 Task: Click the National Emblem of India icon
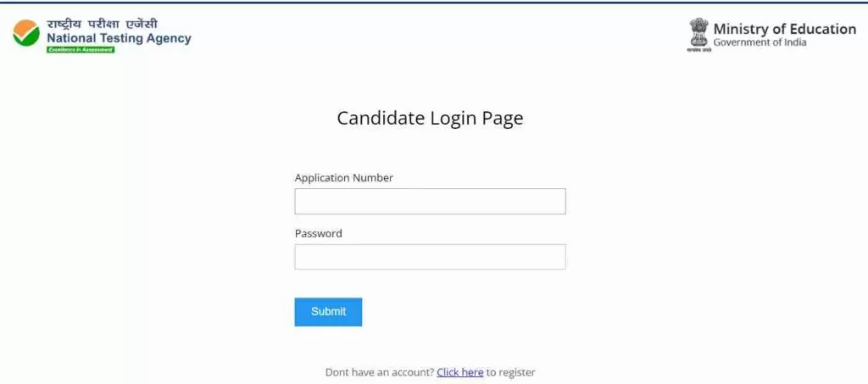(x=698, y=32)
